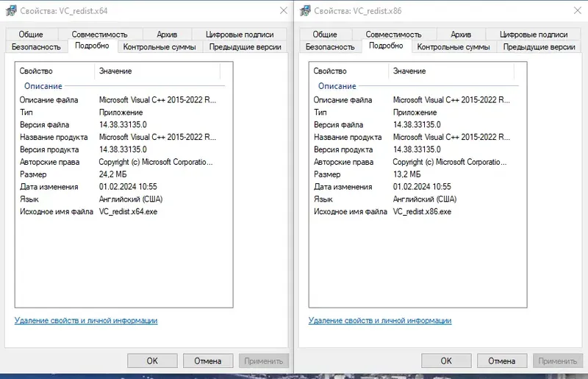Viewport: 588px width, 379px height.
Task: Open Удаление свойств link in VC_redist.x64 window
Action: (86, 320)
